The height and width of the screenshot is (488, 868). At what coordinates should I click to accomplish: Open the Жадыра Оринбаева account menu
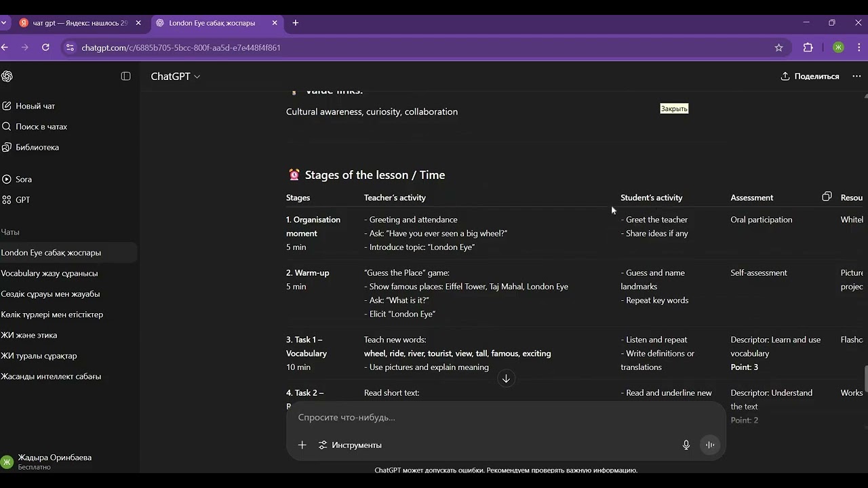54,462
